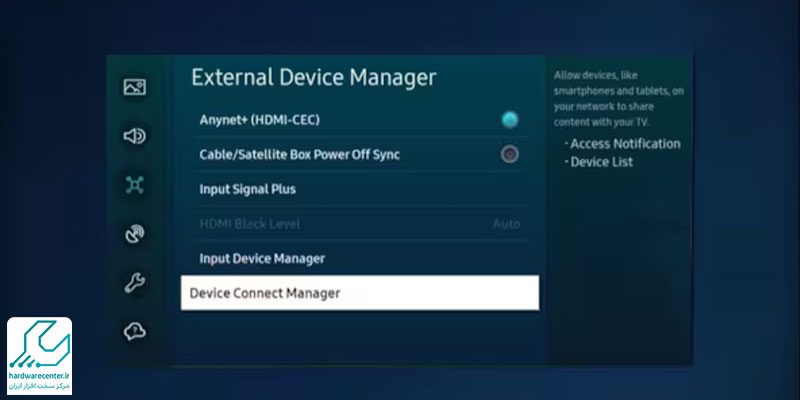Enable Cable/Satellite Box Power Off Sync toggle
The width and height of the screenshot is (800, 400).
click(x=510, y=155)
